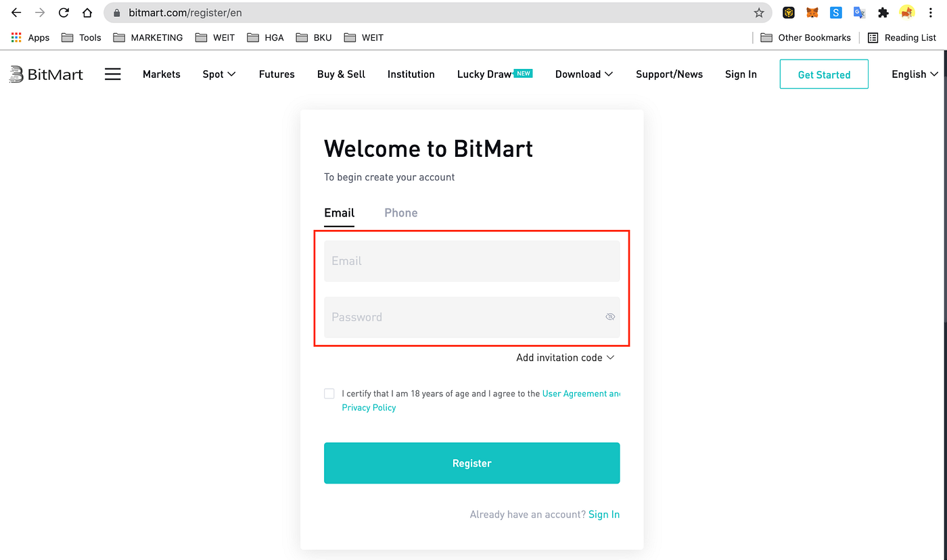947x560 pixels.
Task: Toggle the 18-years age certification checkbox
Action: pos(329,393)
